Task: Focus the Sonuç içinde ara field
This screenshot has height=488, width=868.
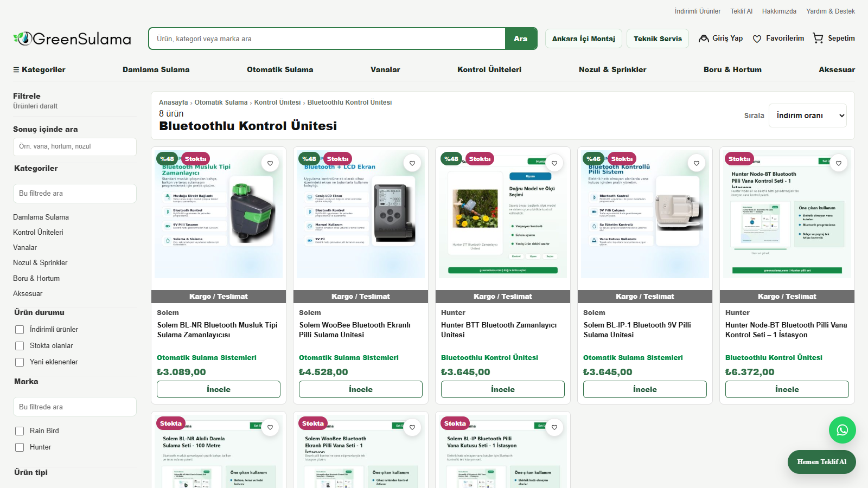Action: coord(75,147)
